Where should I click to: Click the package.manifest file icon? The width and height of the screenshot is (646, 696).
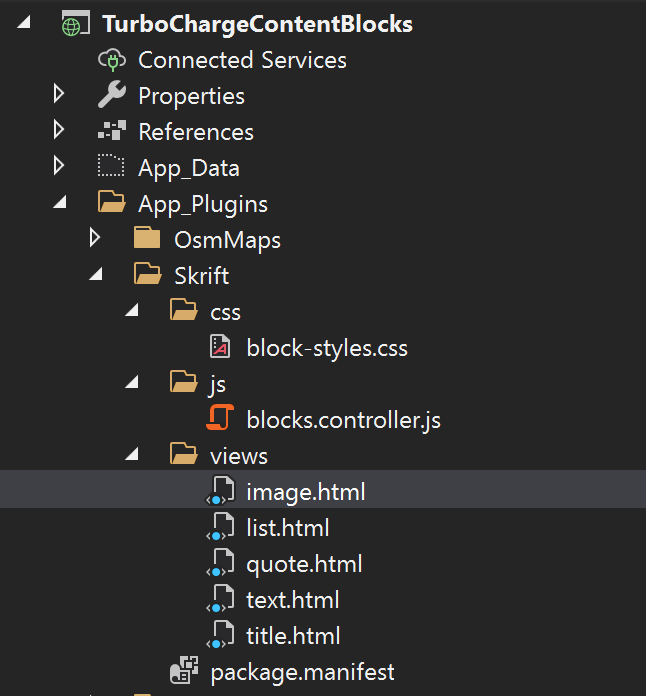coord(184,670)
